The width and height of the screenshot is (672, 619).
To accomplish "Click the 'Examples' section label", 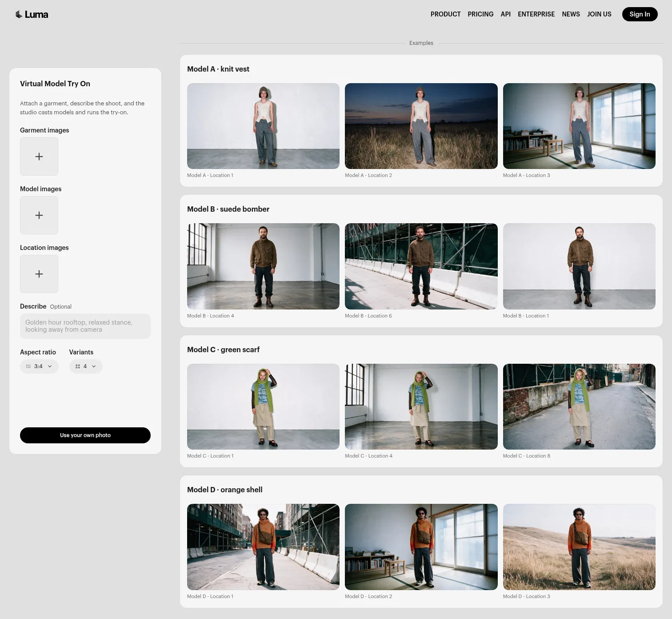I will point(421,43).
